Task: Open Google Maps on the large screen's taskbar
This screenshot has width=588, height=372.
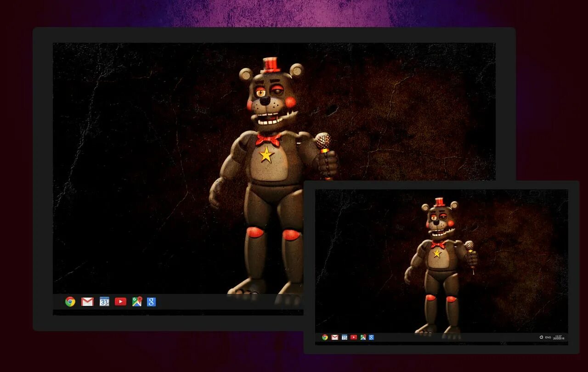Action: point(137,302)
